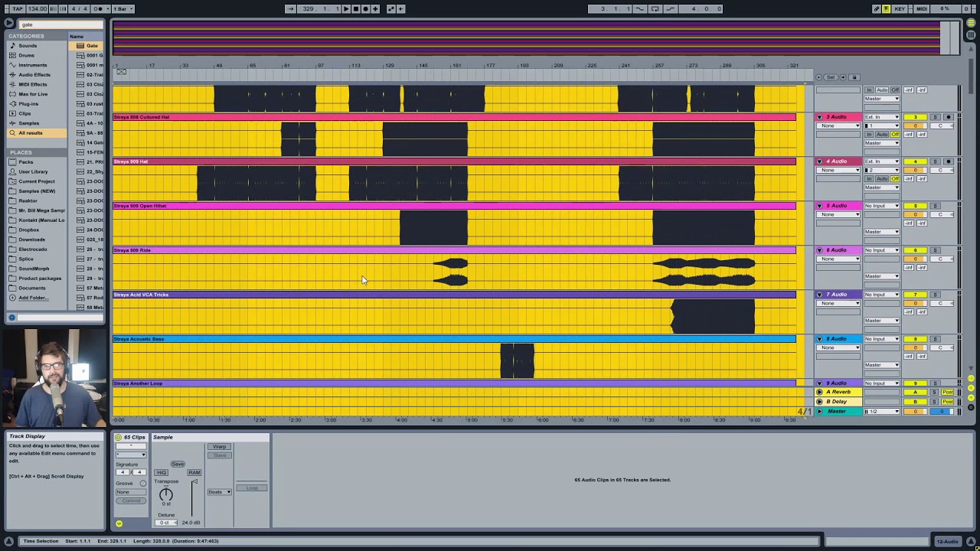Toggle the Loop switch

[655, 8]
